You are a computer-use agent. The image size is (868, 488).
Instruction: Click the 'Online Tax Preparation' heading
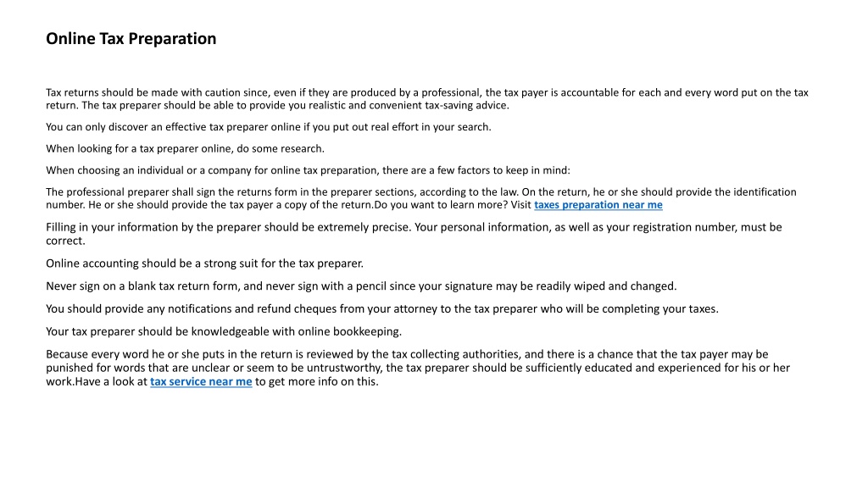(131, 39)
